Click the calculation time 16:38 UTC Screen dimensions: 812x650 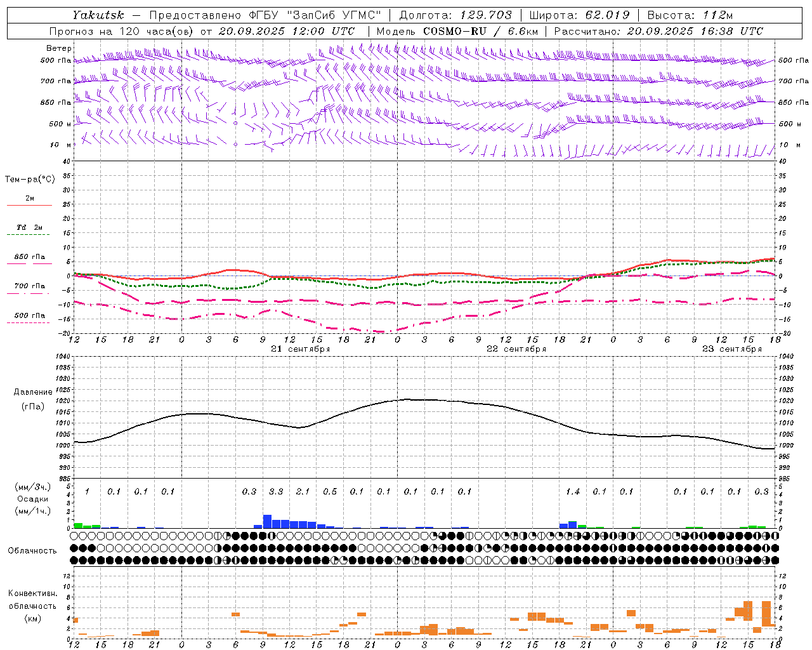point(732,31)
